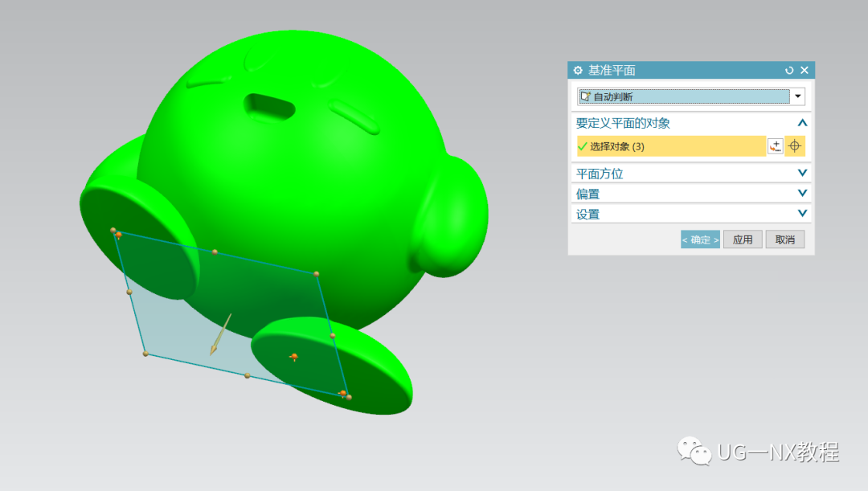868x491 pixels.
Task: Click the 设置 label
Action: point(588,215)
